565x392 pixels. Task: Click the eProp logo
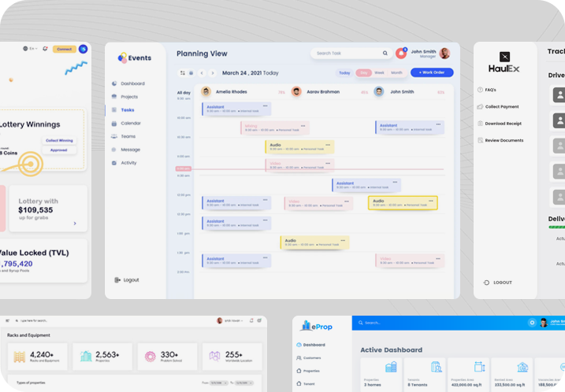[316, 326]
